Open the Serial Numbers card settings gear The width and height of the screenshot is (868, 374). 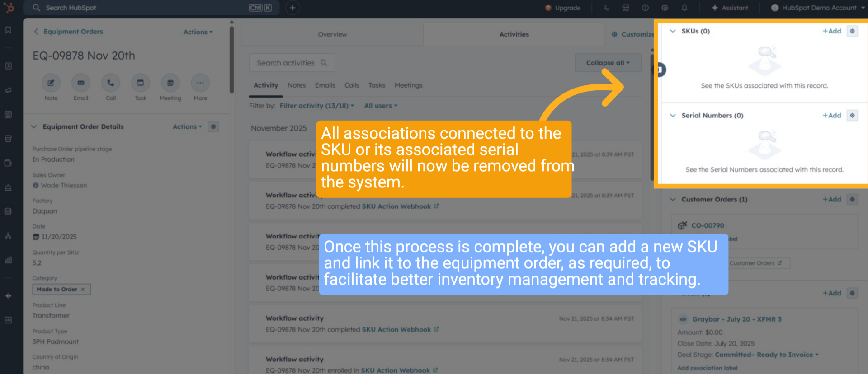(852, 116)
